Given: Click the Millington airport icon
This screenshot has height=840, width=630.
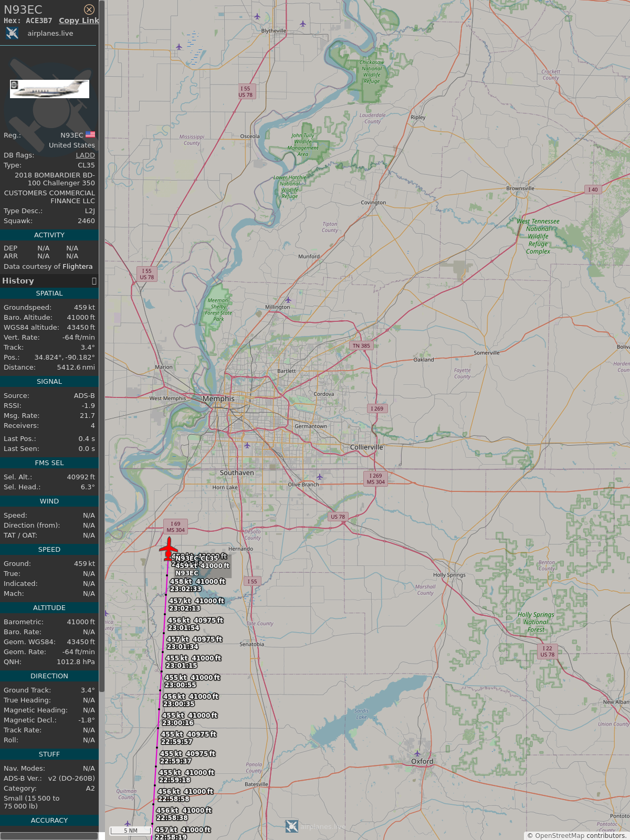Looking at the screenshot, I should coord(288,300).
